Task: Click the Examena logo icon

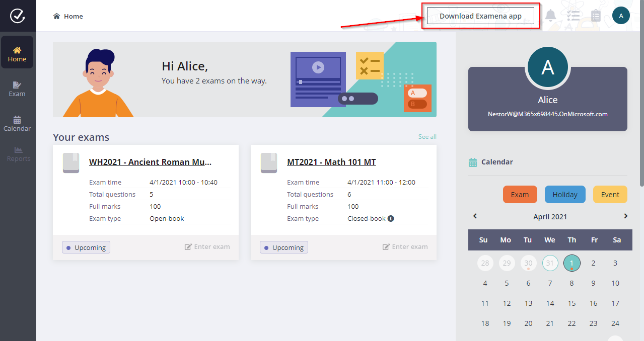Action: tap(18, 16)
